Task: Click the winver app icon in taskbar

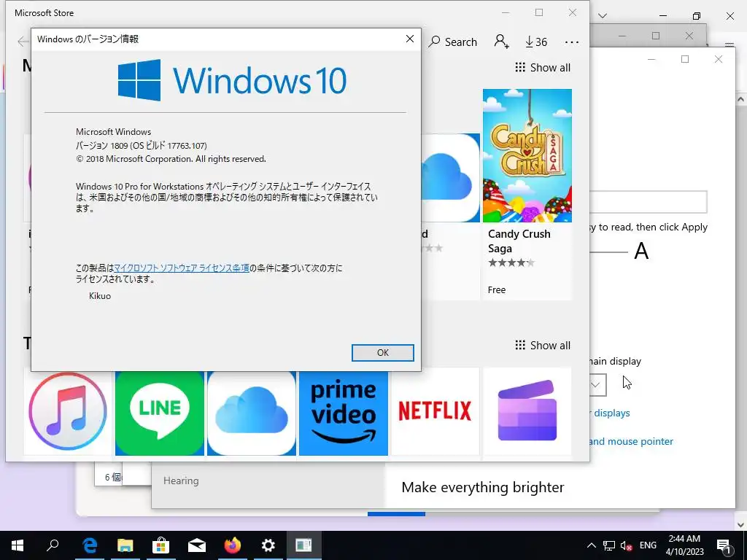Action: point(304,545)
